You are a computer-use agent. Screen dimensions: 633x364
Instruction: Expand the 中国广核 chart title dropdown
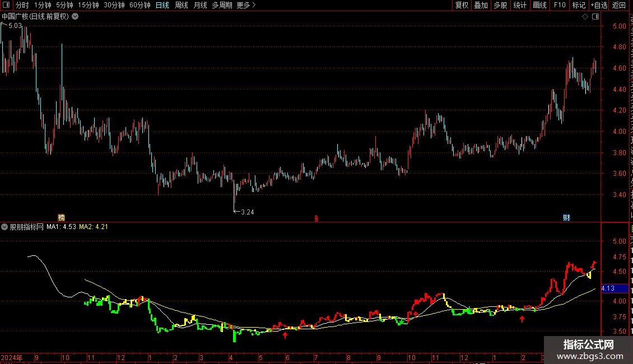click(x=75, y=17)
